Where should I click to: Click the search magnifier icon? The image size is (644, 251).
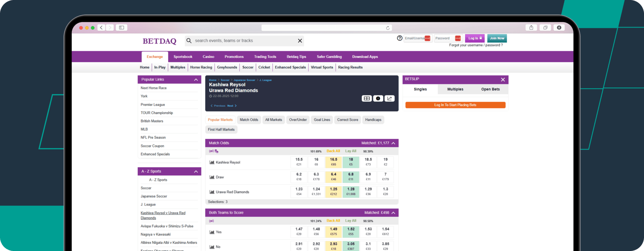(x=189, y=41)
